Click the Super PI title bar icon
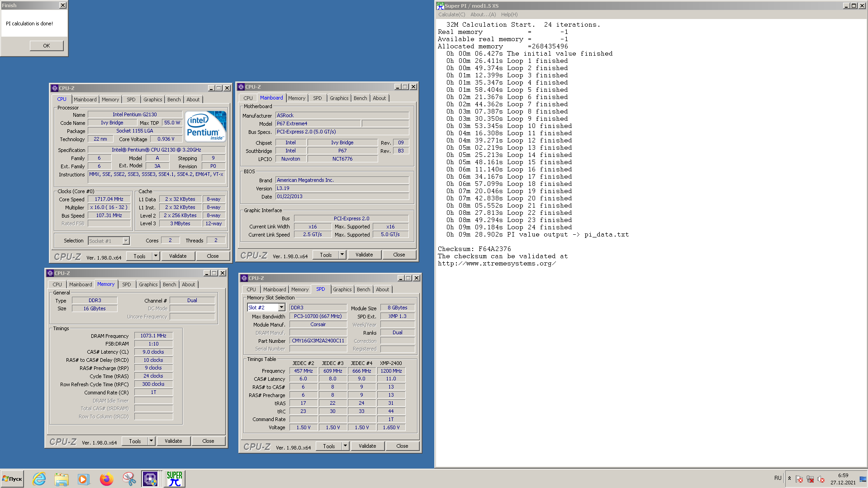Viewport: 868px width, 488px height. (440, 6)
